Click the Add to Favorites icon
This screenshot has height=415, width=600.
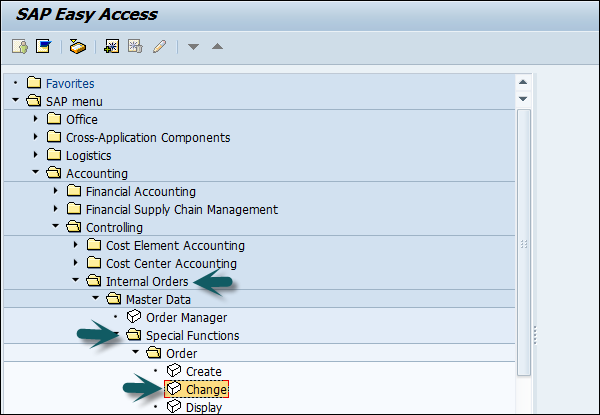click(112, 46)
